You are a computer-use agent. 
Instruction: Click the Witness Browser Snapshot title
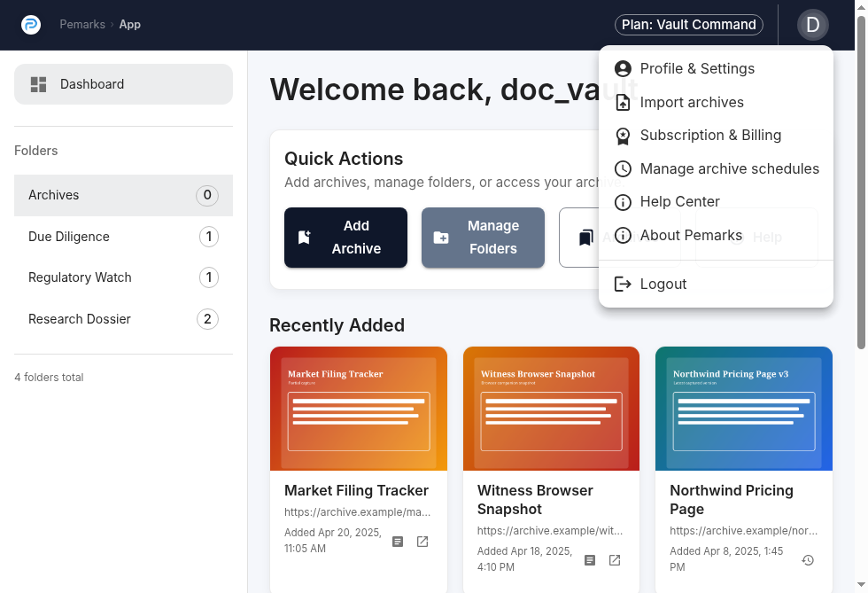(x=535, y=500)
